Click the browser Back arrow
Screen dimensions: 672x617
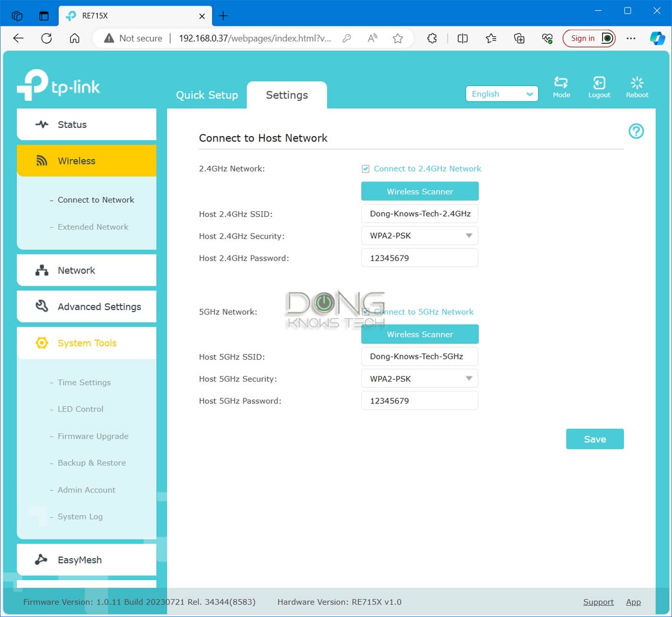(x=18, y=38)
